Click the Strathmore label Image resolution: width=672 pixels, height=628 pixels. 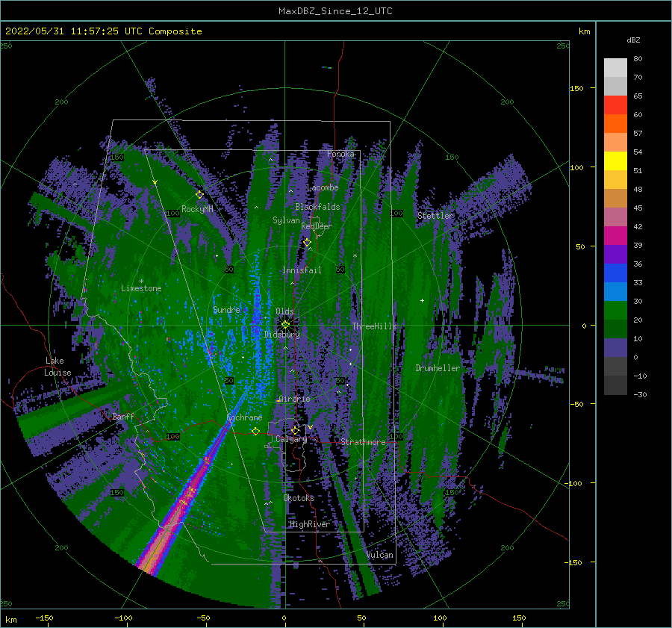click(x=363, y=442)
